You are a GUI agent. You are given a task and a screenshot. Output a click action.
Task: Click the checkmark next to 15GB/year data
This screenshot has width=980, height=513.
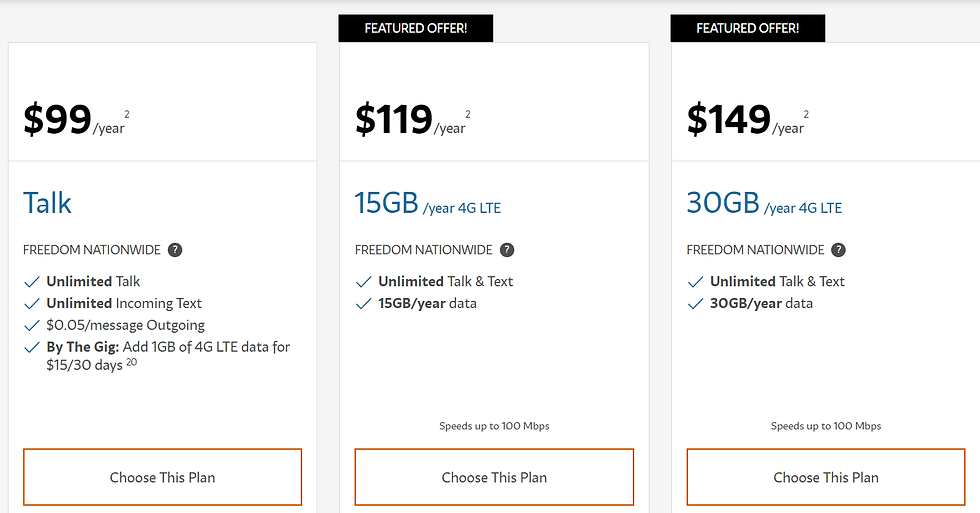pyautogui.click(x=364, y=304)
